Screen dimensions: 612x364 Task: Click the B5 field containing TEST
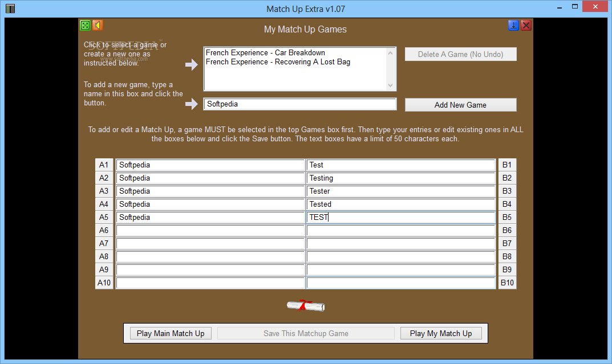[x=401, y=217]
